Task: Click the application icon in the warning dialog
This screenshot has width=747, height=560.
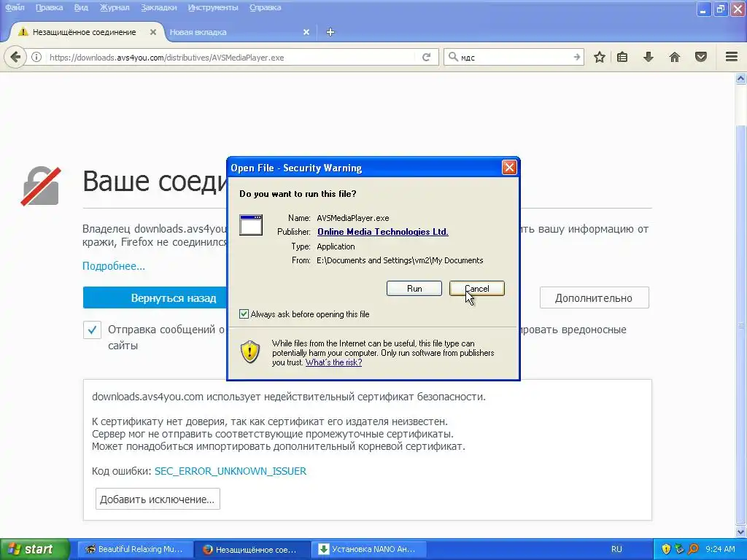Action: tap(251, 225)
